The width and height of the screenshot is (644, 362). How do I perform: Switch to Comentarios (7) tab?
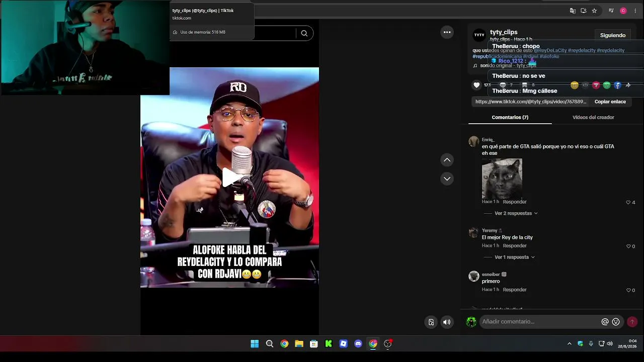[510, 117]
